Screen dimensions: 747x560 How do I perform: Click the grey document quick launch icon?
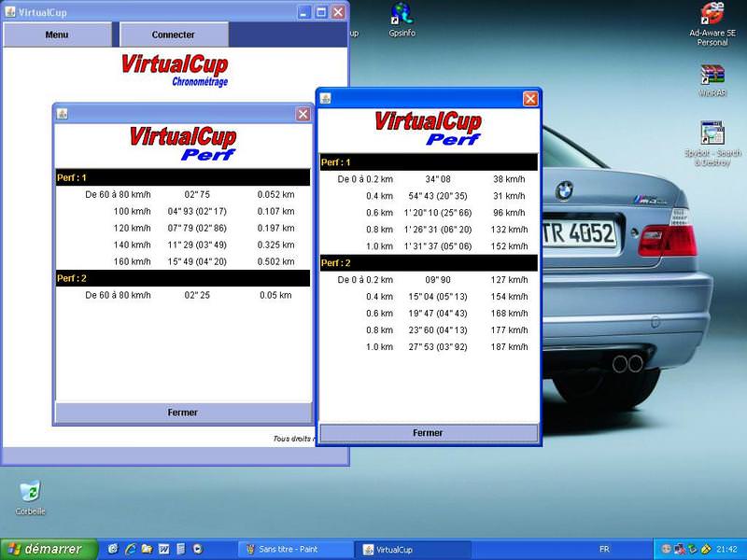click(x=180, y=549)
